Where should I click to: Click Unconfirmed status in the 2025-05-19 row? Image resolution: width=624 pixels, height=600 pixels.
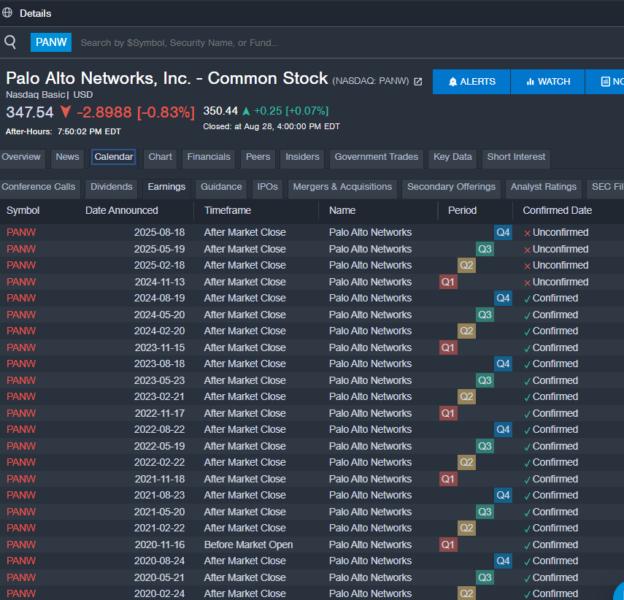[x=556, y=249]
